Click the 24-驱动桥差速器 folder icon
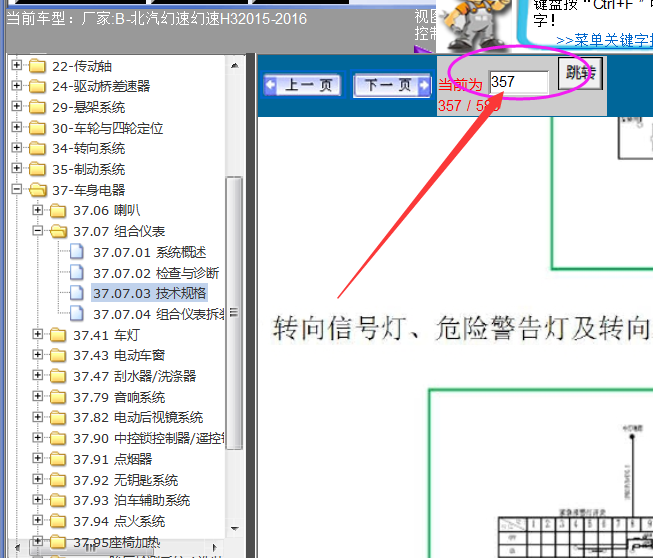This screenshot has width=653, height=558. coord(37,86)
